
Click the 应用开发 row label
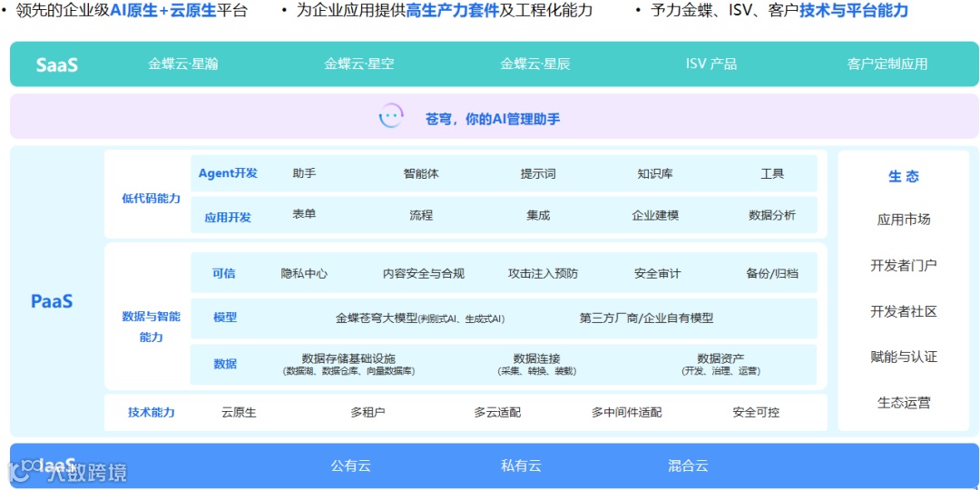pyautogui.click(x=228, y=218)
